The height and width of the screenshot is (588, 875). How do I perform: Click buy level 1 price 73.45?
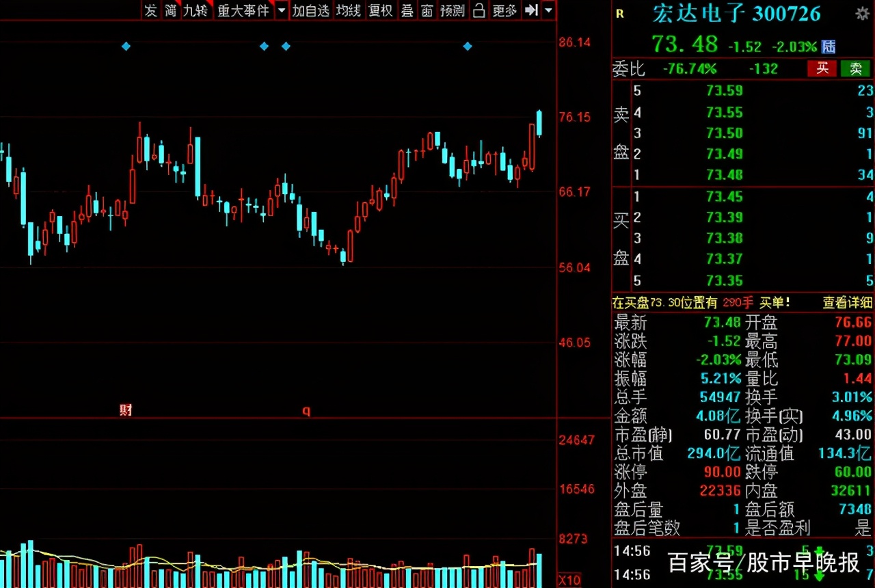click(x=725, y=197)
